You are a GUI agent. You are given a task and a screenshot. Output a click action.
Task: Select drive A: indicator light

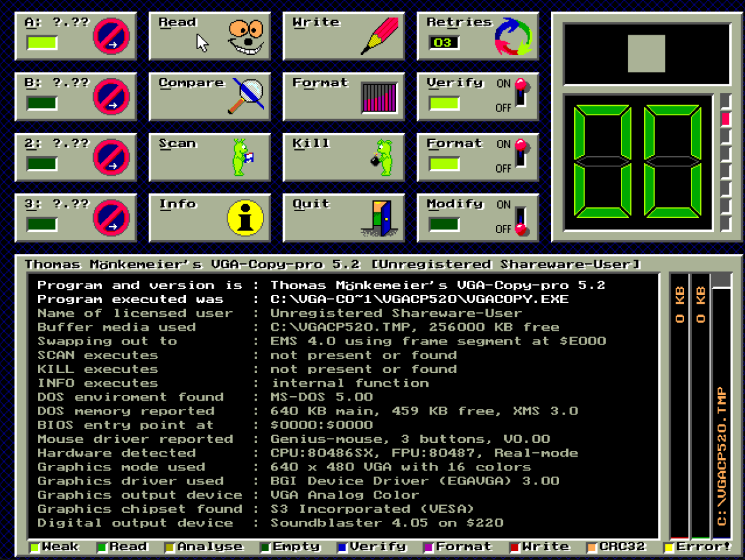tap(42, 43)
